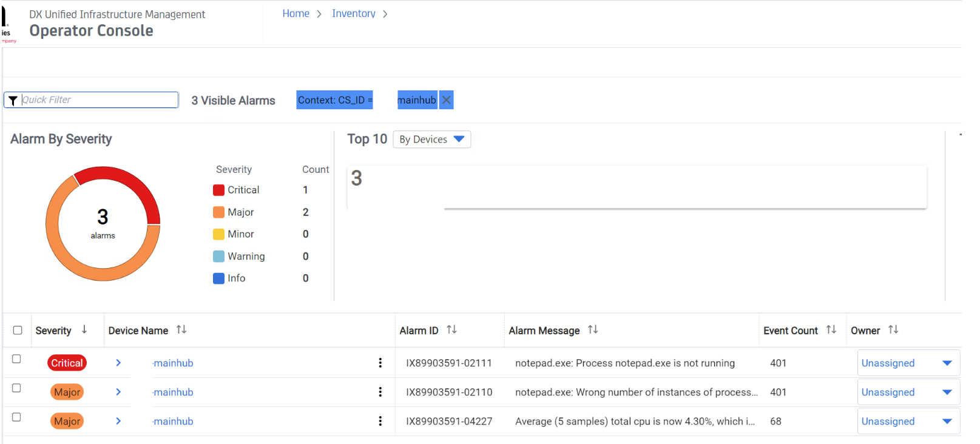The image size is (980, 444).
Task: Check the select-all alarms checkbox
Action: click(x=18, y=330)
